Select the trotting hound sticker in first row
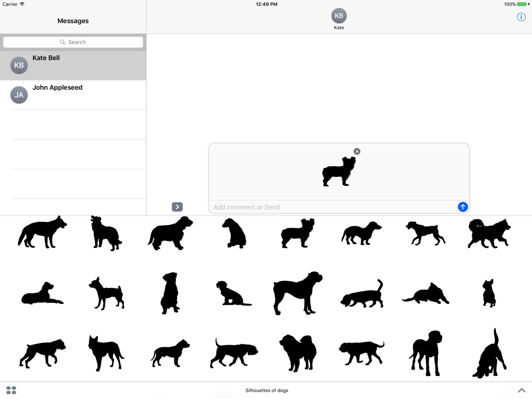 (426, 233)
